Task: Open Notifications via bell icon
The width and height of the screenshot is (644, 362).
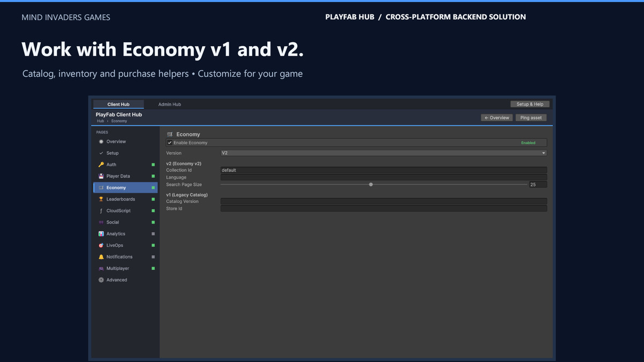Action: (x=101, y=257)
